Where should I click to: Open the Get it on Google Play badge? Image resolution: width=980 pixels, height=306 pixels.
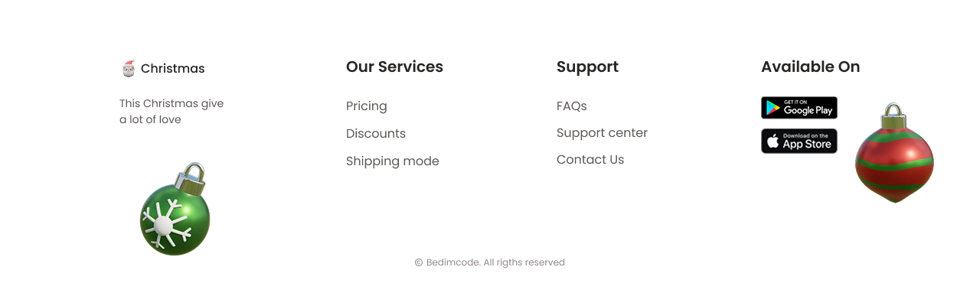pos(799,108)
